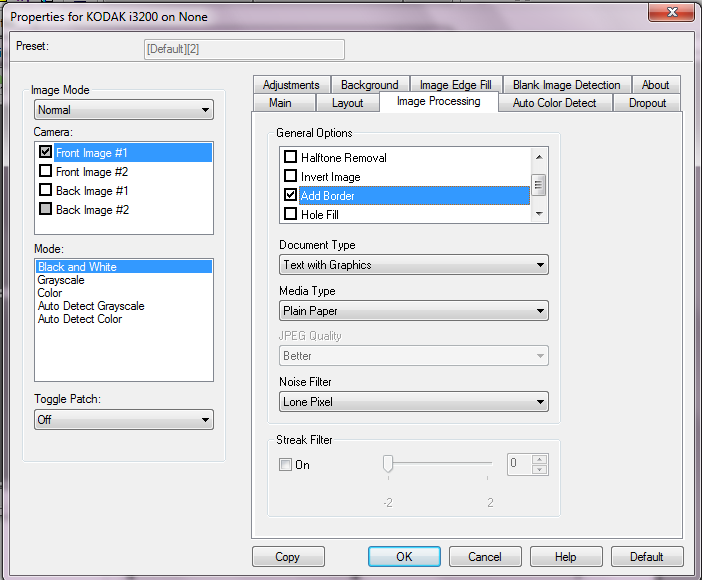Screen dimensions: 702x580
Task: Expand the Media Type dropdown
Action: coord(414,311)
